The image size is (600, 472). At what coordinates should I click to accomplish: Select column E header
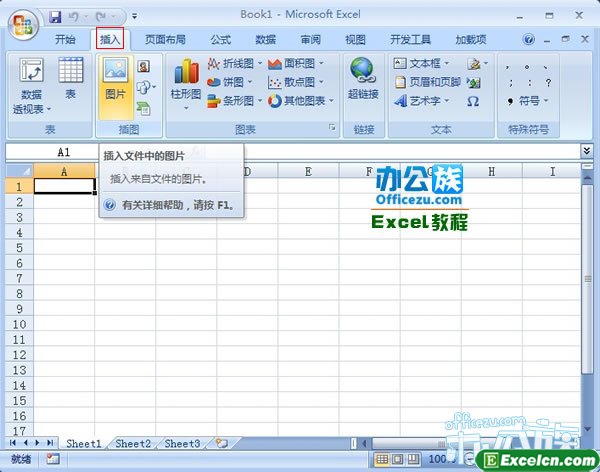click(x=308, y=171)
